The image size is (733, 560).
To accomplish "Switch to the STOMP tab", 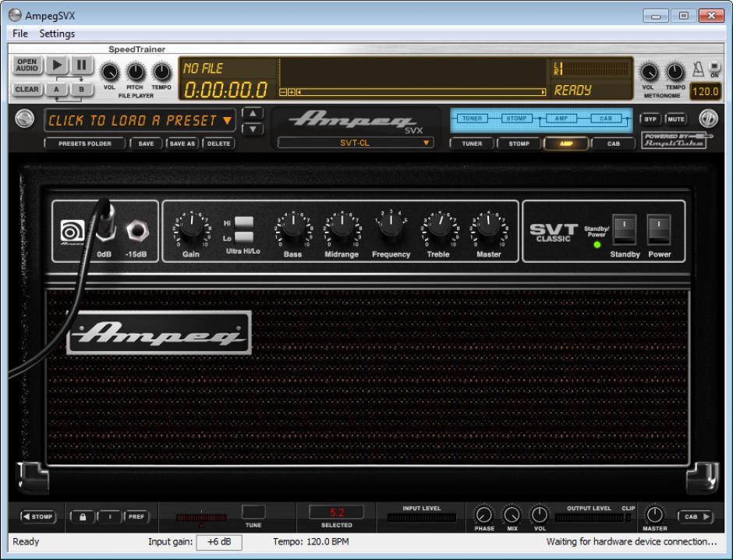I will 519,144.
